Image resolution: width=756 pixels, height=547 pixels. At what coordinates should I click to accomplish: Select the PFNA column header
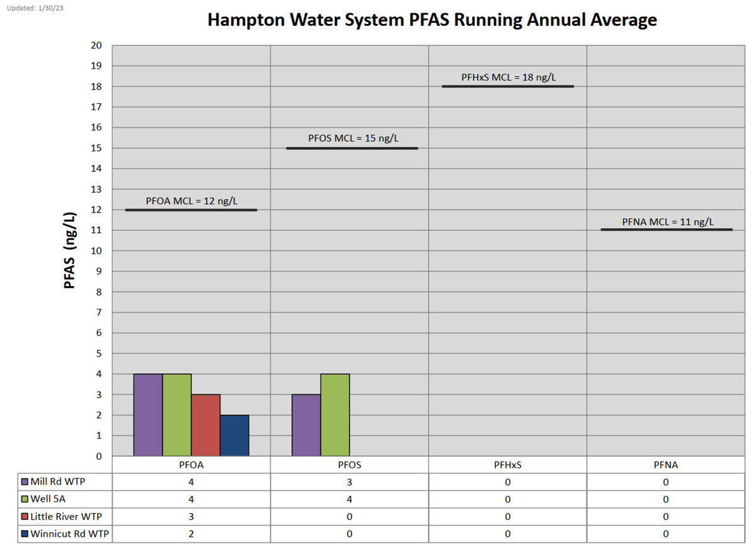pyautogui.click(x=666, y=464)
